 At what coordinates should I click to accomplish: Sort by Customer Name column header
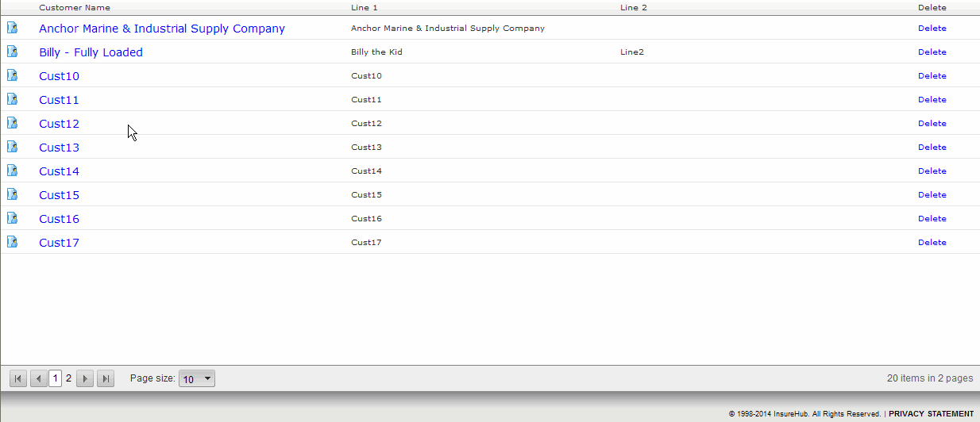tap(75, 8)
